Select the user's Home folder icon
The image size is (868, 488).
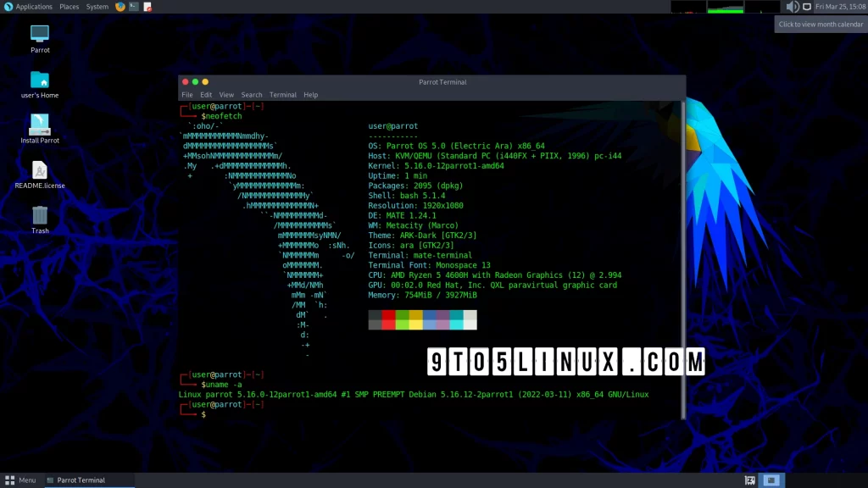point(40,80)
